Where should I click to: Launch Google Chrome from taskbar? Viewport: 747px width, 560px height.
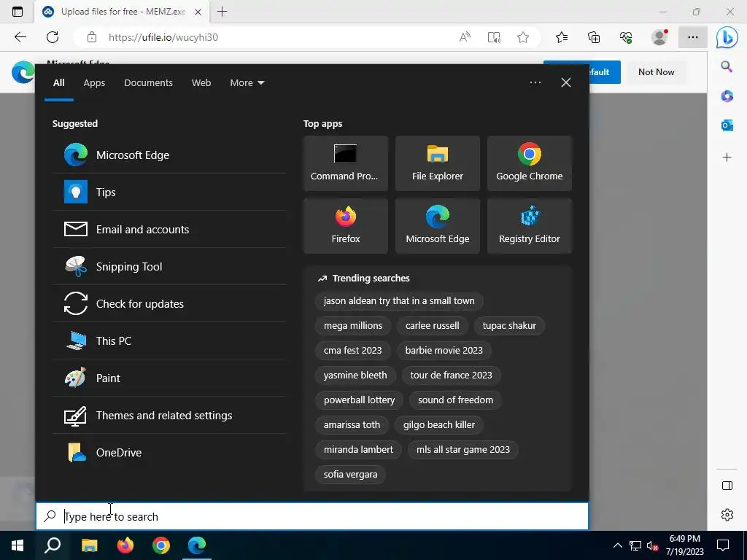(x=161, y=545)
